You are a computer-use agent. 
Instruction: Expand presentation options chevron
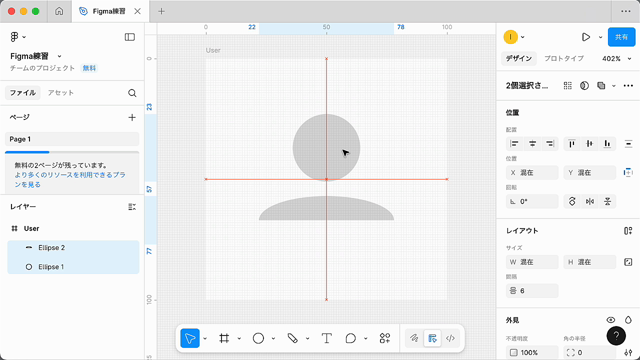600,37
